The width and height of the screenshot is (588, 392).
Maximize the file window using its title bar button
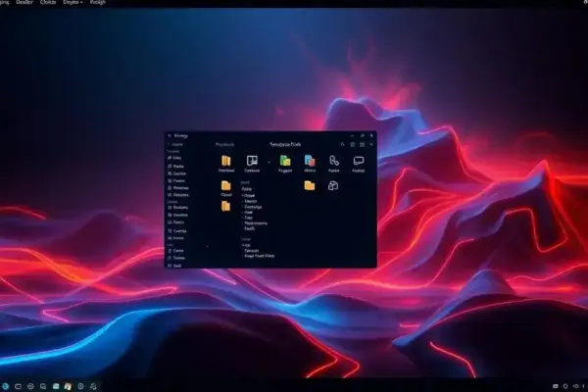click(362, 135)
